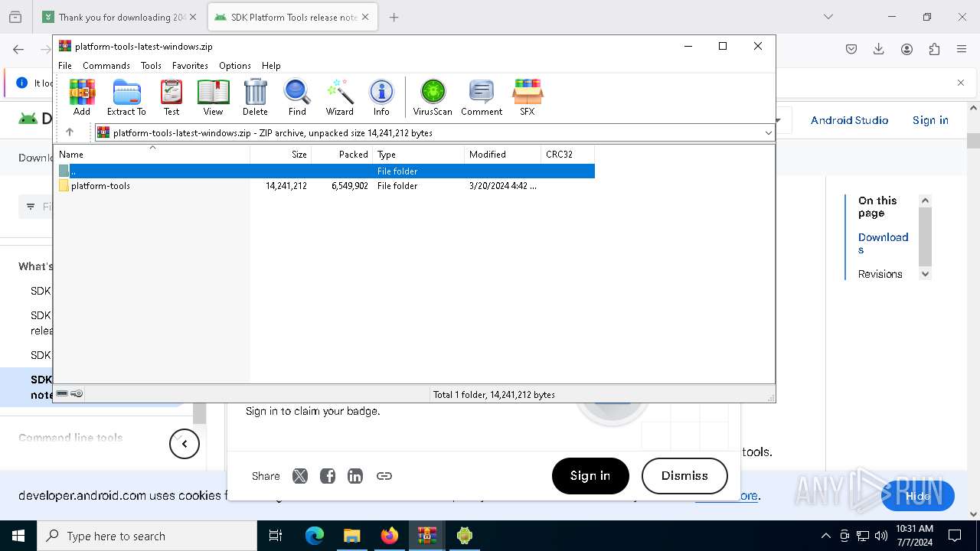The width and height of the screenshot is (980, 551).
Task: Collapse the sidebar with chevron button
Action: [185, 444]
